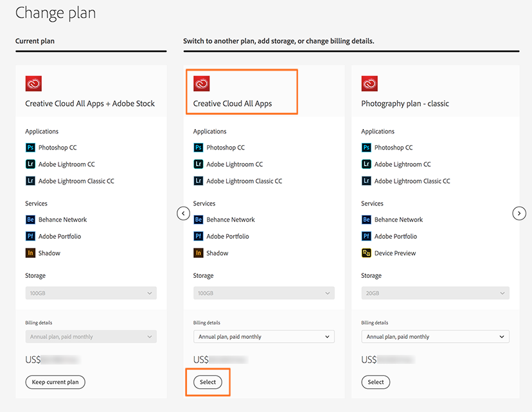Click 'Switch to another plan, add storage' heading
Viewport: 532px width, 412px height.
coord(279,41)
